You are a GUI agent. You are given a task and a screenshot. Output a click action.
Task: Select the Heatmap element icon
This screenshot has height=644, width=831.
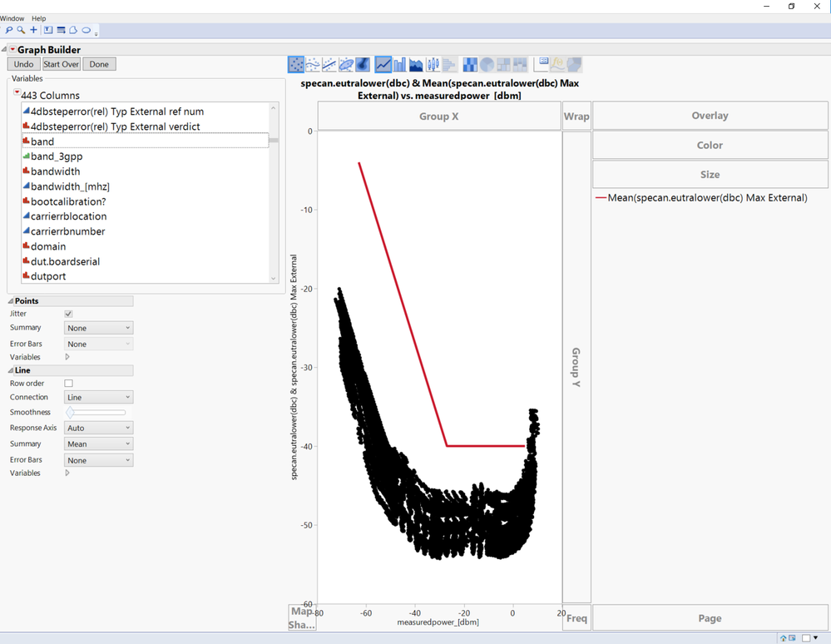(469, 64)
